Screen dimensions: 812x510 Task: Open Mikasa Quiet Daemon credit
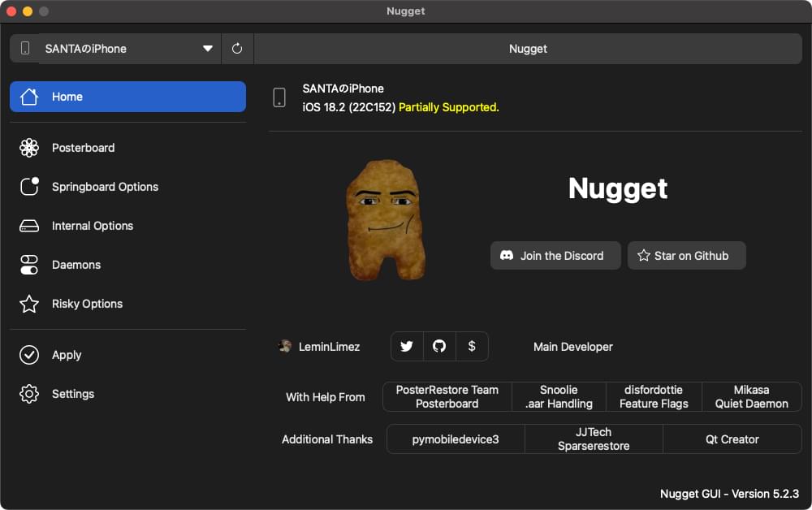coord(751,396)
